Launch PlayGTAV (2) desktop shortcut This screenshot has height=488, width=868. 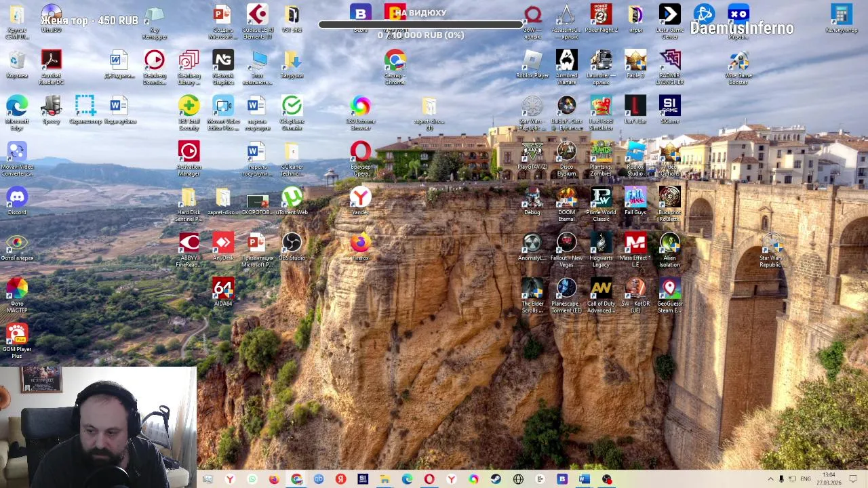[532, 156]
